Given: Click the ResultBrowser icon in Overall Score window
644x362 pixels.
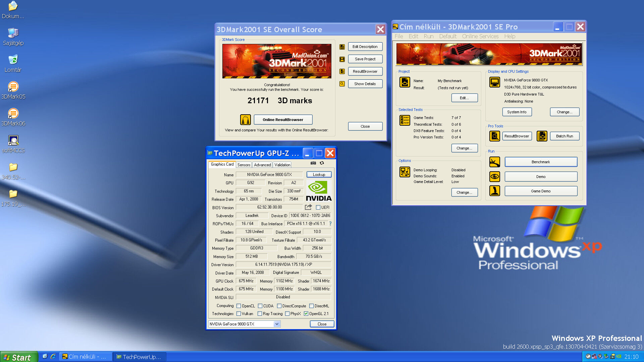Looking at the screenshot, I should (342, 71).
